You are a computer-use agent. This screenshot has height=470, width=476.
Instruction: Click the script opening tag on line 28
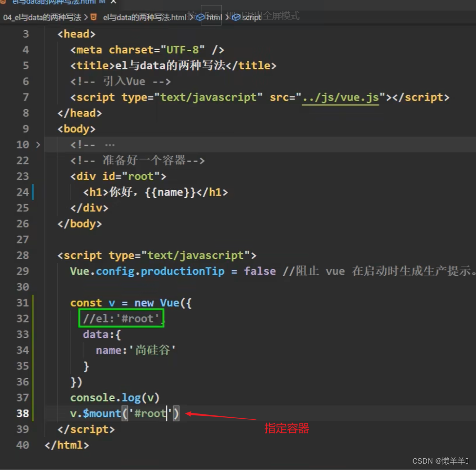pyautogui.click(x=157, y=256)
